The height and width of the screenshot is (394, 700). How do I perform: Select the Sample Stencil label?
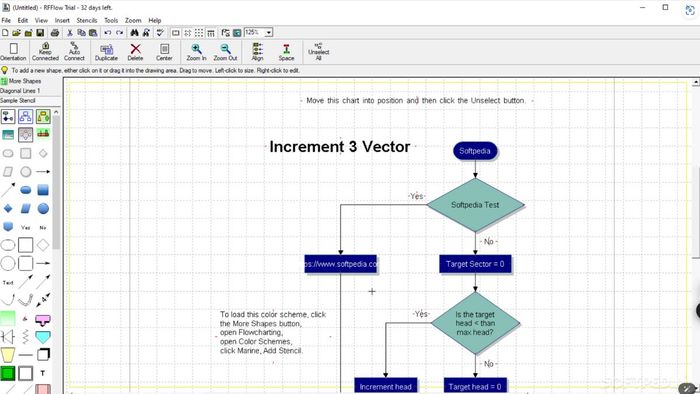tap(18, 100)
